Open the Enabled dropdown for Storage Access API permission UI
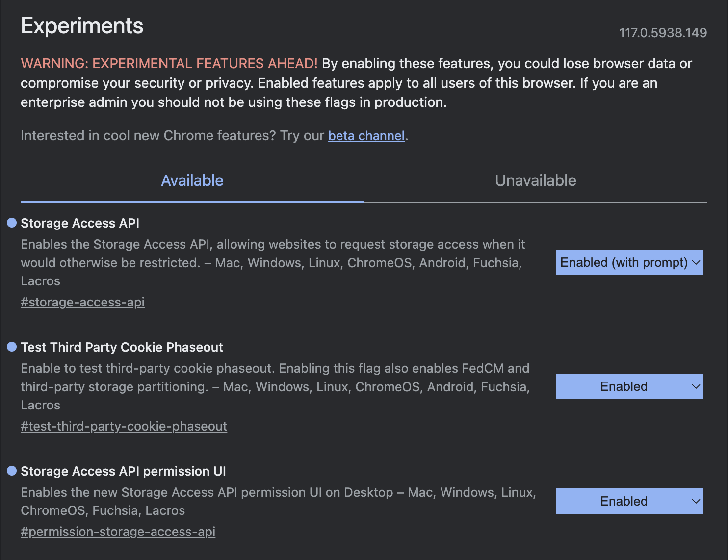The image size is (728, 560). (x=629, y=501)
